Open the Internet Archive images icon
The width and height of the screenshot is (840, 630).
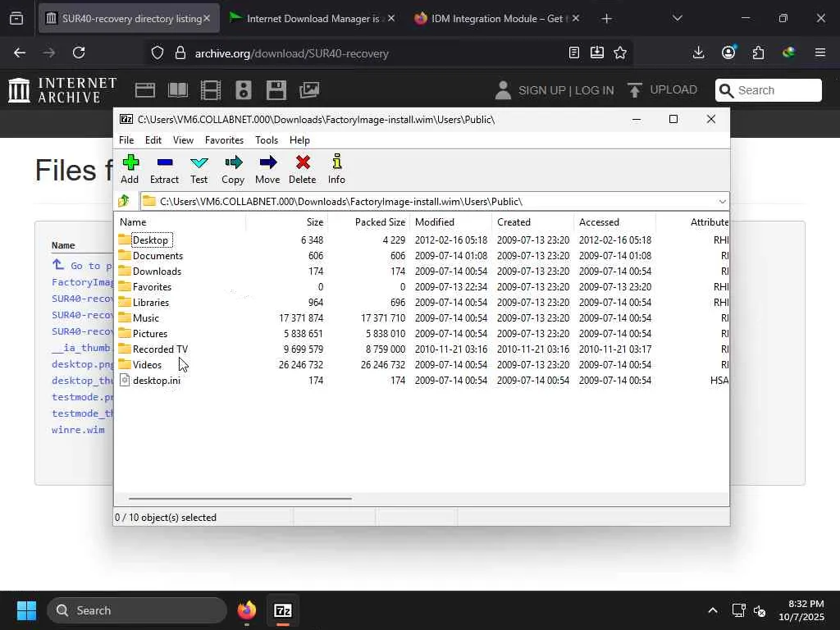(x=309, y=90)
